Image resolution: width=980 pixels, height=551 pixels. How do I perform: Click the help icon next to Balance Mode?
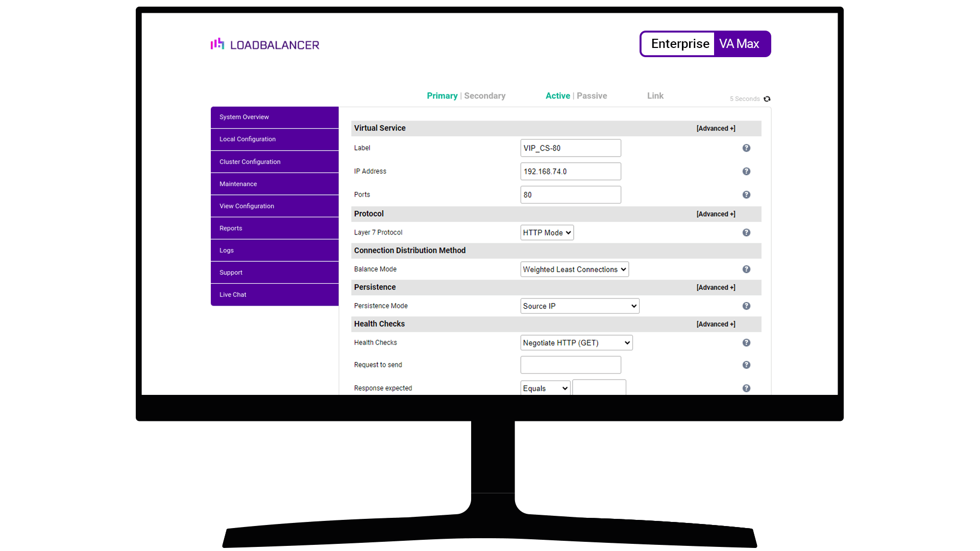[746, 269]
